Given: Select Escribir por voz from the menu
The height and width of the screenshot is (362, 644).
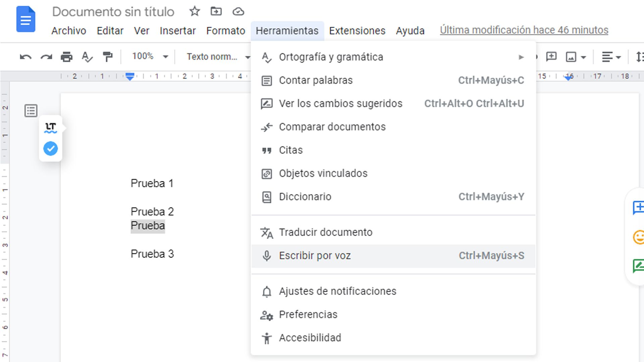Looking at the screenshot, I should click(314, 255).
